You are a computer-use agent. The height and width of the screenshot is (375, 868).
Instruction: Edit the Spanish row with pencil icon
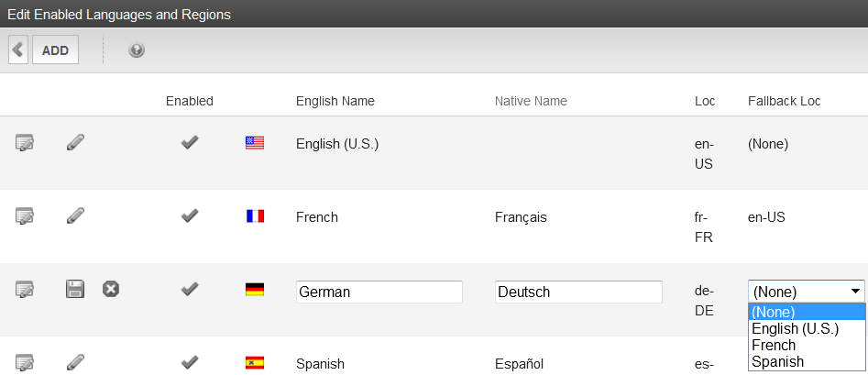75,363
